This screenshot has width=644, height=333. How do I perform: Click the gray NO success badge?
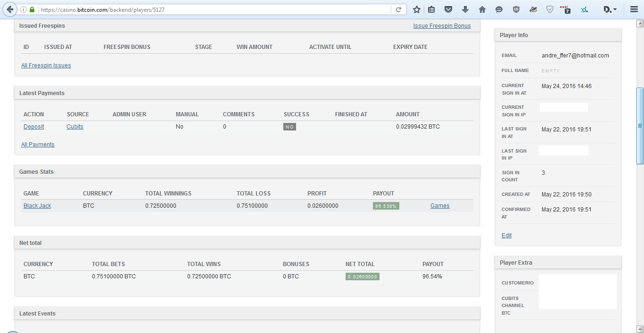click(289, 127)
